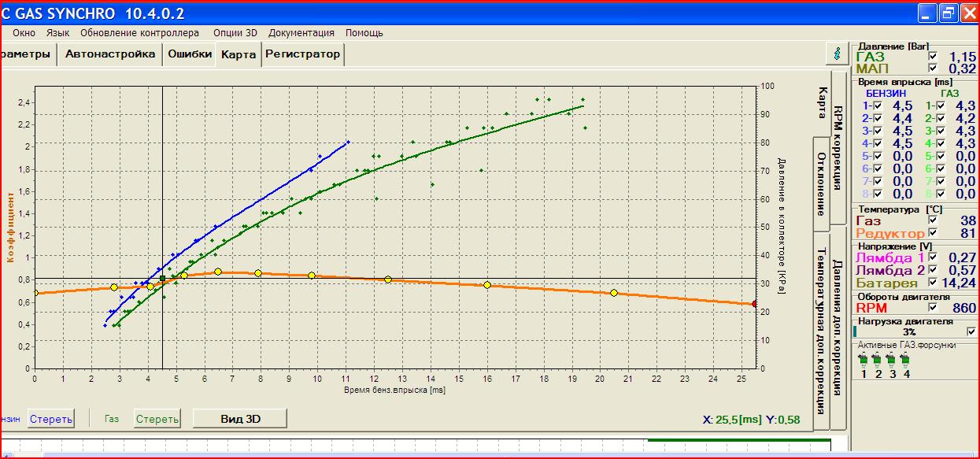Click the red endpoint of orange curve

pyautogui.click(x=755, y=304)
